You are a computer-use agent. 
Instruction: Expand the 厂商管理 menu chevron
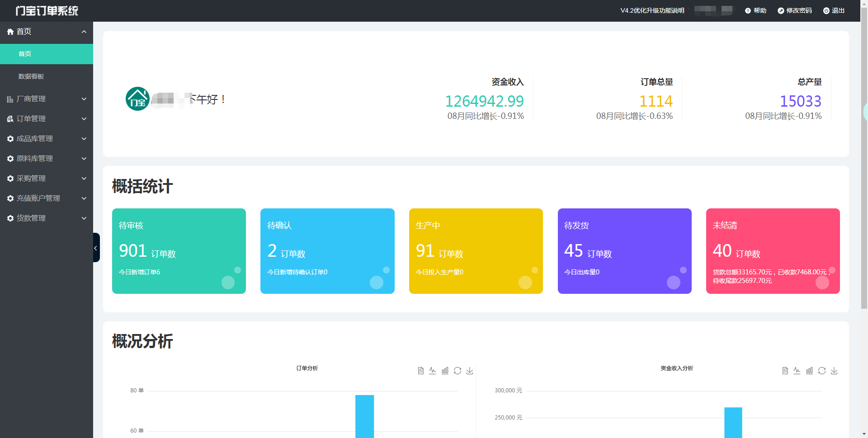(x=84, y=99)
